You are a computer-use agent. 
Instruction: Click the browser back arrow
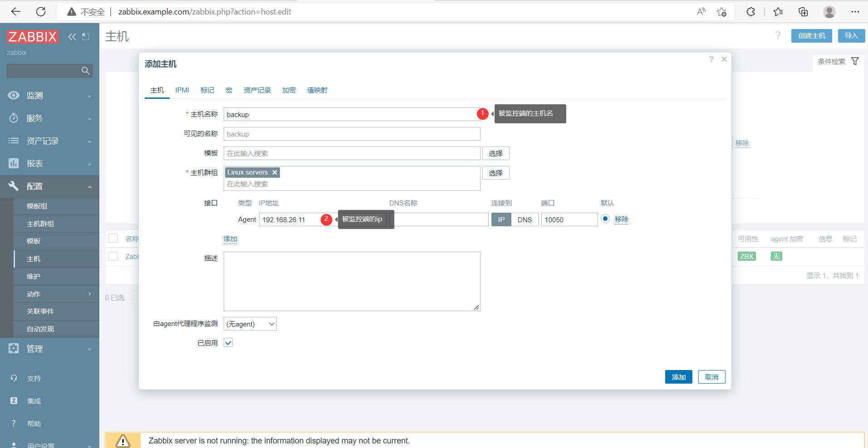pos(16,12)
